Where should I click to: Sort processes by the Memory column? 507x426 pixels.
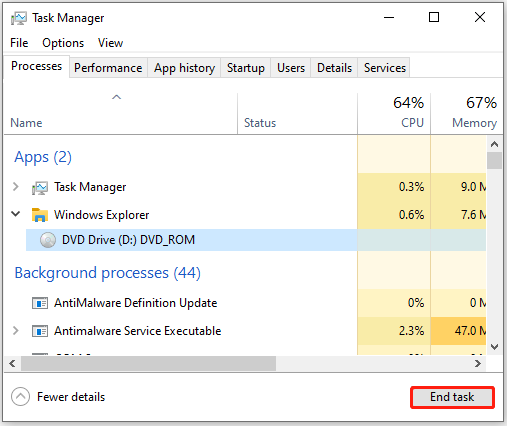click(466, 114)
